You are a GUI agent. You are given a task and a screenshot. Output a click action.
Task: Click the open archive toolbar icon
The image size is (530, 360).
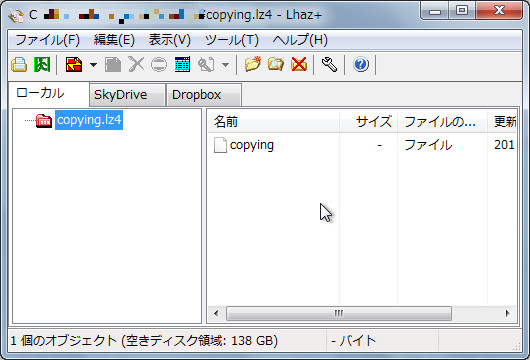(19, 64)
